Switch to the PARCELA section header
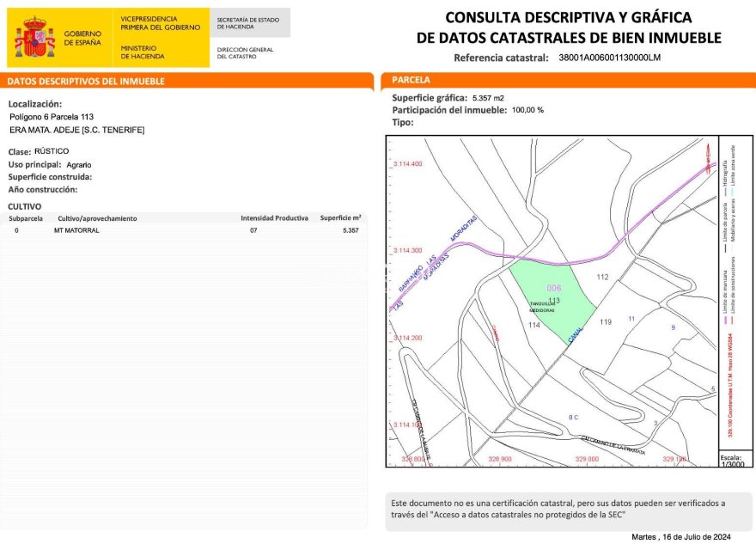Viewport: 756px width, 550px height. click(x=412, y=79)
